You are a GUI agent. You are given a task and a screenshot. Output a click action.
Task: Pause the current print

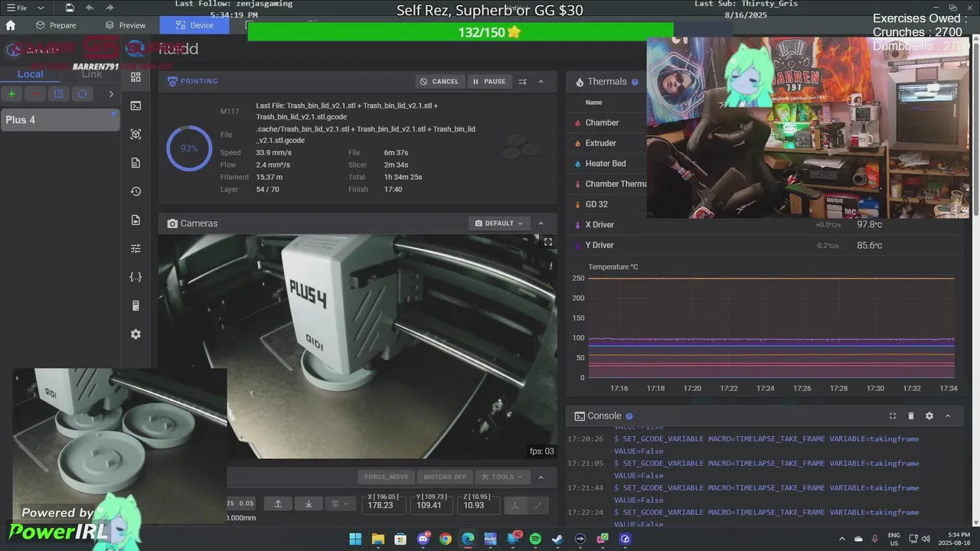(489, 82)
